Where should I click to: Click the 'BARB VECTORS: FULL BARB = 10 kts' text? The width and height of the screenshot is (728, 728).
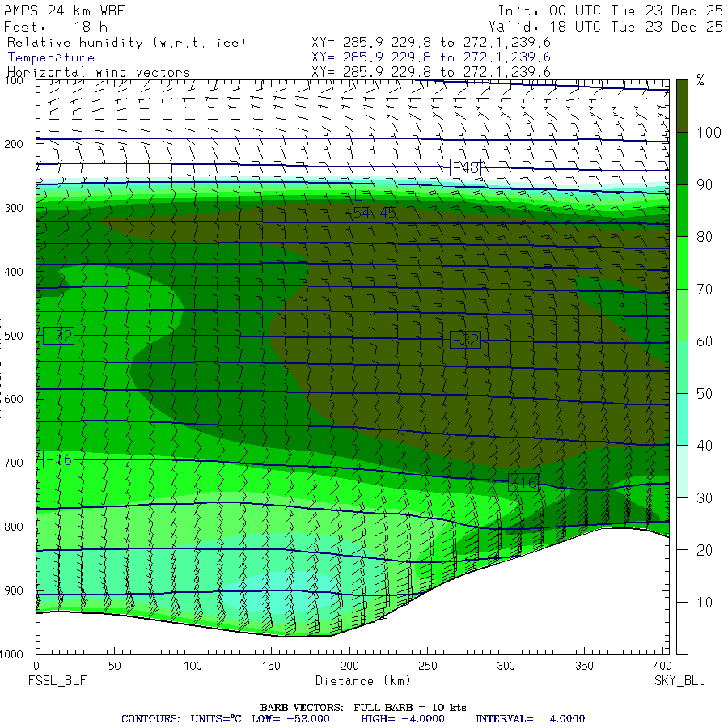[x=363, y=708]
